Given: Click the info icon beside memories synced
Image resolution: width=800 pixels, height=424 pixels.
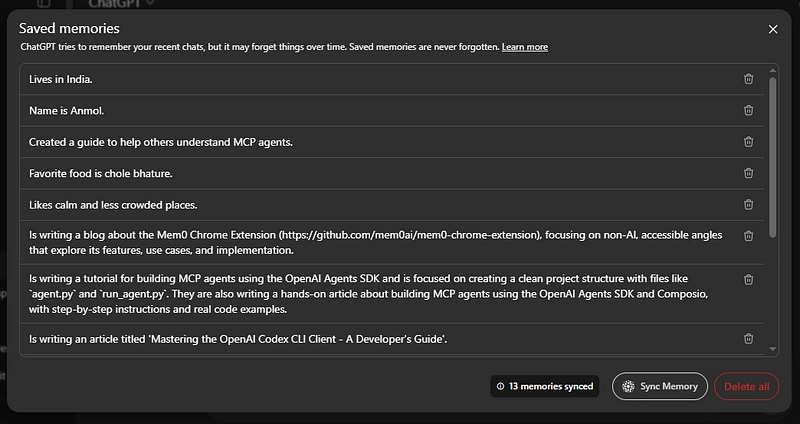Looking at the screenshot, I should point(500,386).
